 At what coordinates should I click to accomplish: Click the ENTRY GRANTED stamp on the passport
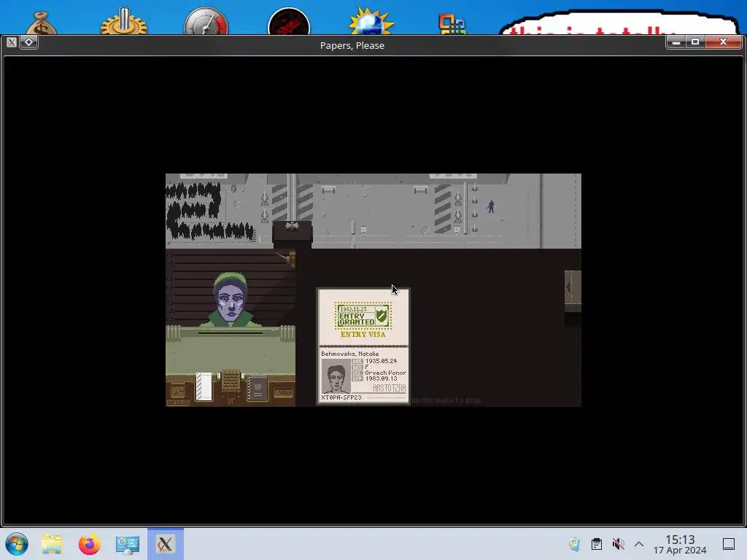click(x=363, y=316)
